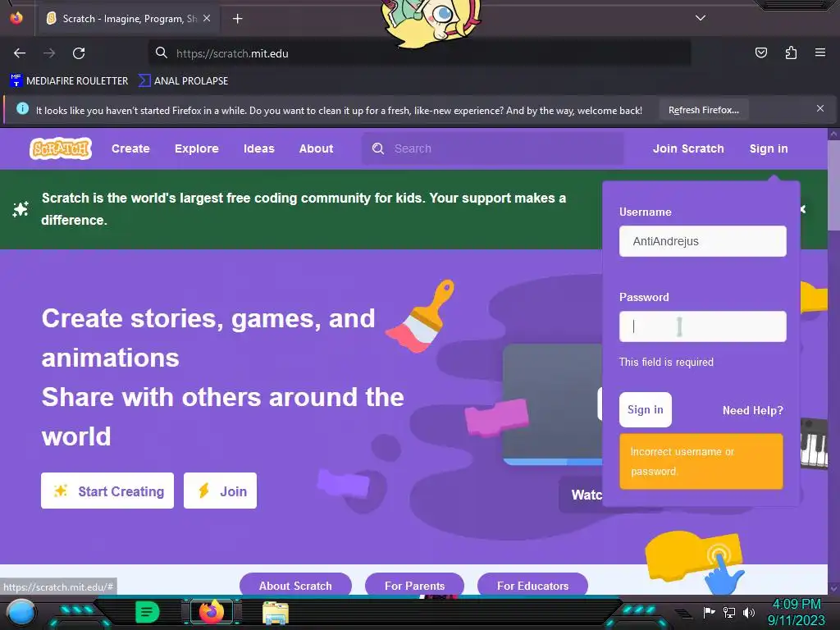Screen dimensions: 840x630
Task: Submit the Sign in button in login panel
Action: pyautogui.click(x=646, y=410)
